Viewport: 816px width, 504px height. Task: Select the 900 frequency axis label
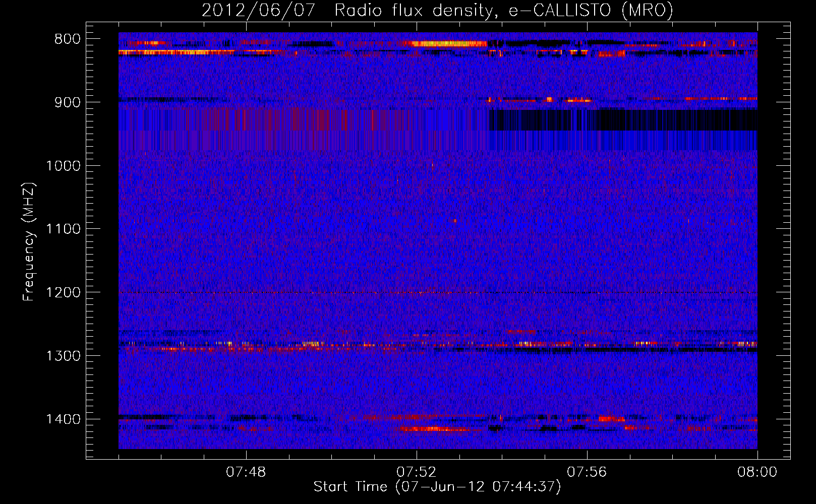click(x=67, y=102)
